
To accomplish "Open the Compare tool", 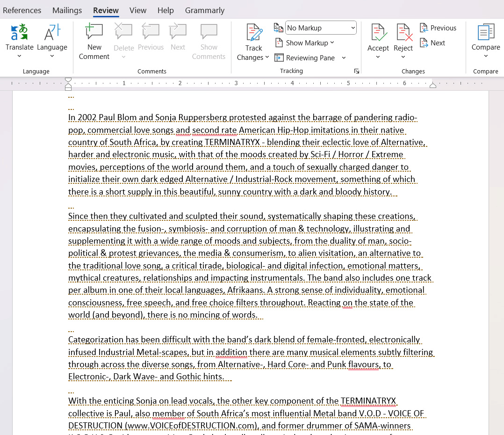I will click(x=485, y=40).
